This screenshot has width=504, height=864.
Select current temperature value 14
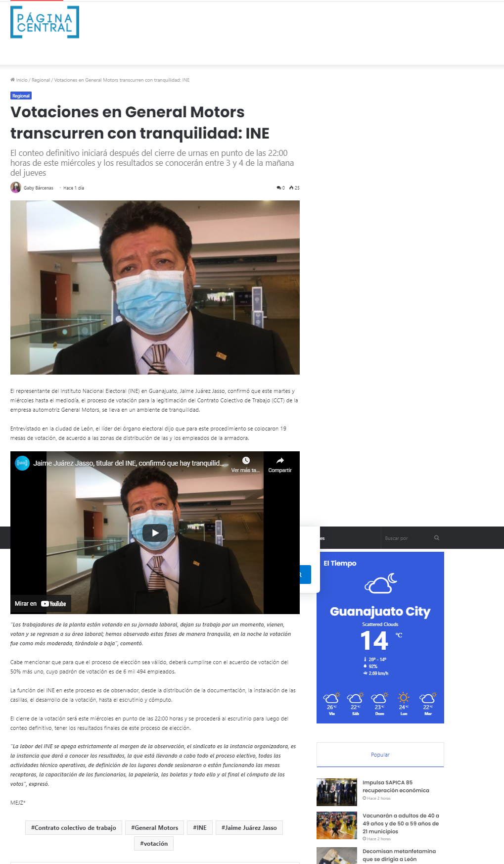[374, 641]
